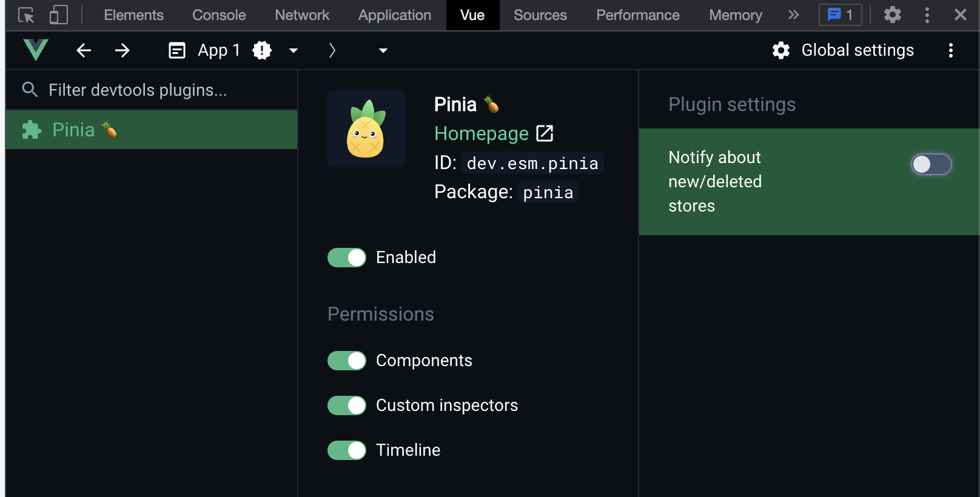Select the inspect element cursor icon
The width and height of the screenshot is (980, 497).
click(x=26, y=15)
